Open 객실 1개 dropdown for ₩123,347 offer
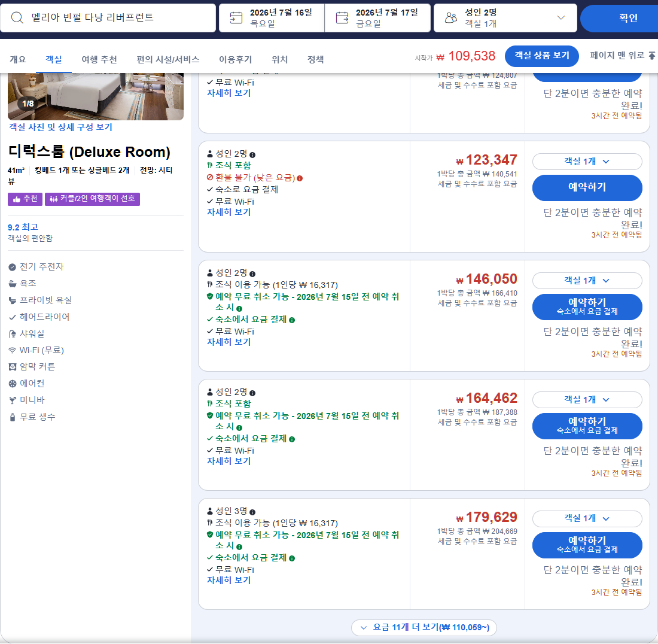This screenshot has width=658, height=644. click(587, 162)
